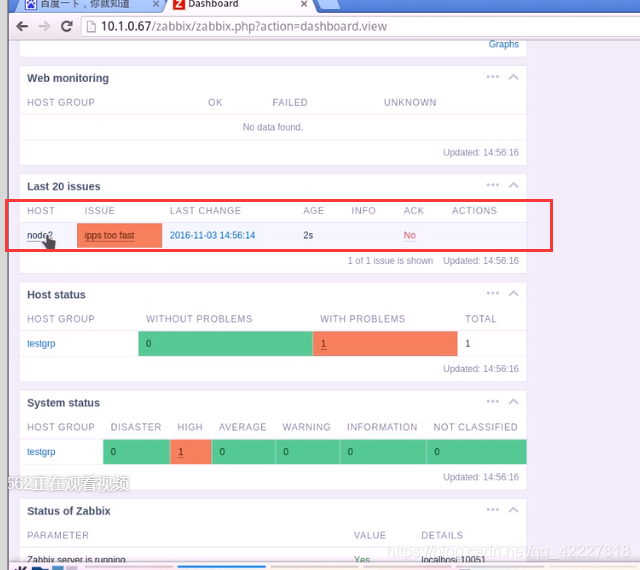Image resolution: width=640 pixels, height=570 pixels.
Task: Click Without Problems green cell showing 0
Action: coord(225,343)
